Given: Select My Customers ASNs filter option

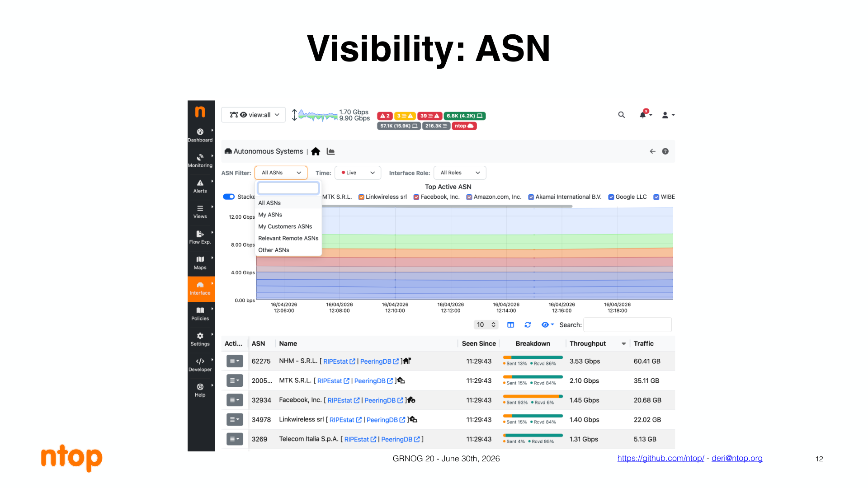Looking at the screenshot, I should 288,226.
